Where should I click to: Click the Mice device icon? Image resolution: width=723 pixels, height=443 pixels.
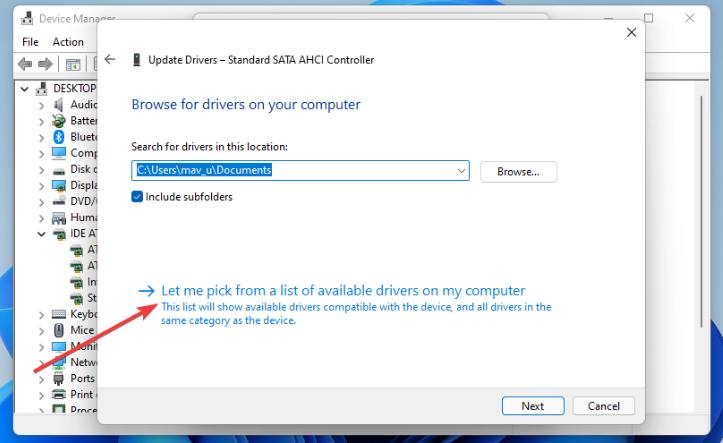click(59, 330)
